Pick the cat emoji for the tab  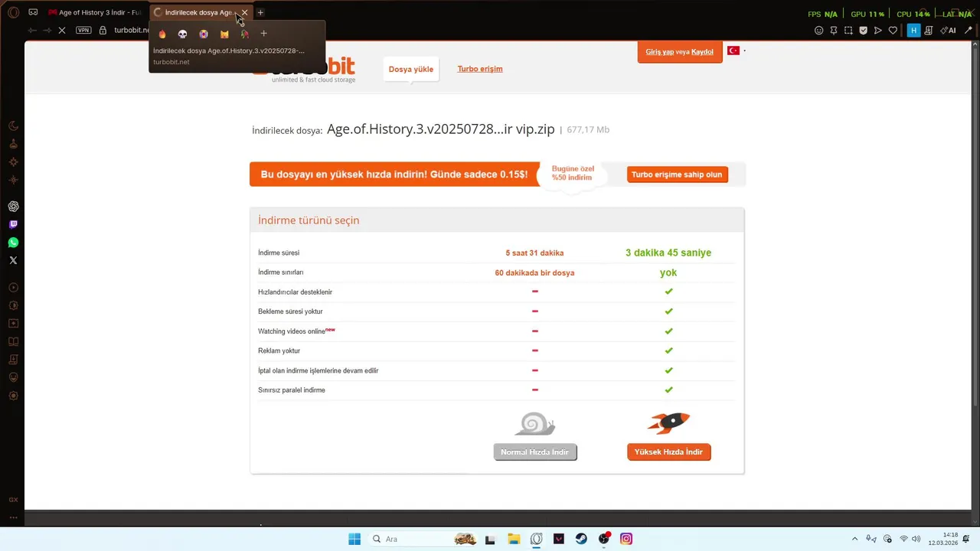coord(224,34)
